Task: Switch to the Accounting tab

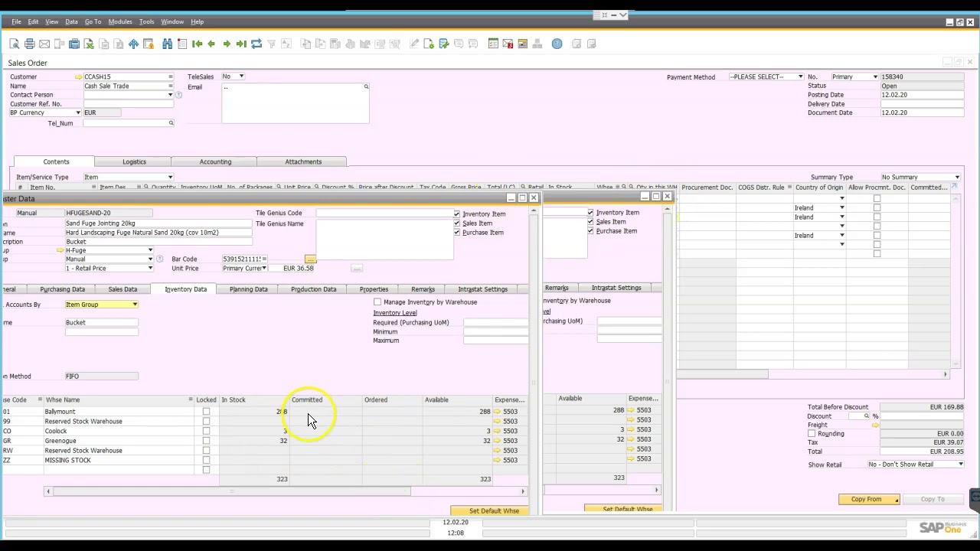Action: 215,161
